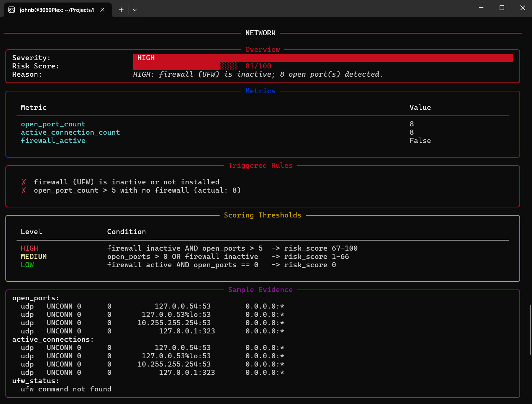Image resolution: width=532 pixels, height=404 pixels.
Task: Select the johnb@3060Plex tab
Action: click(x=58, y=10)
